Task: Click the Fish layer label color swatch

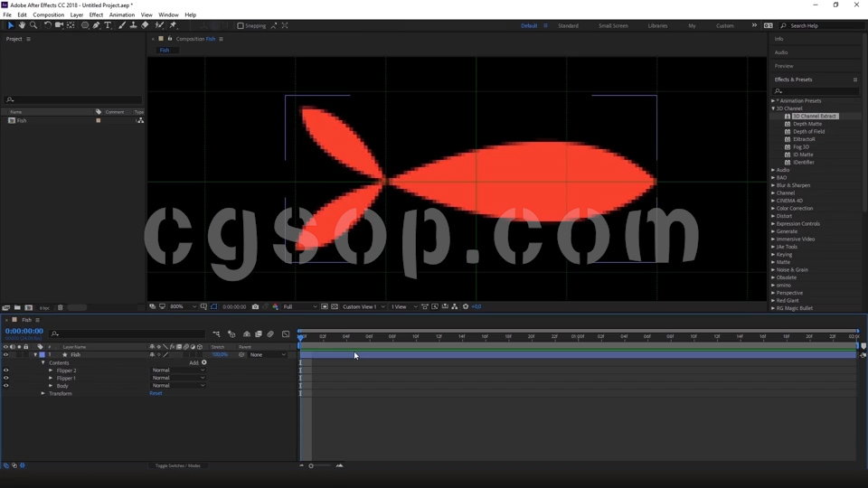Action: click(x=42, y=354)
